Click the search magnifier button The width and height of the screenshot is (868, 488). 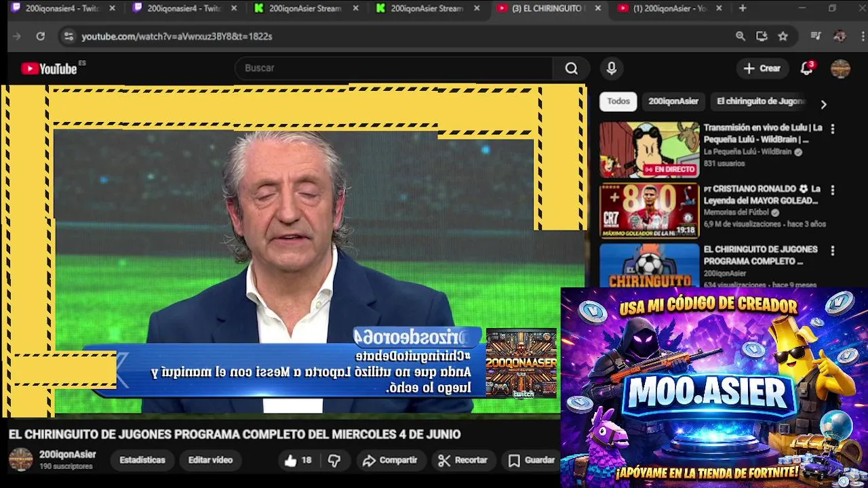(571, 68)
